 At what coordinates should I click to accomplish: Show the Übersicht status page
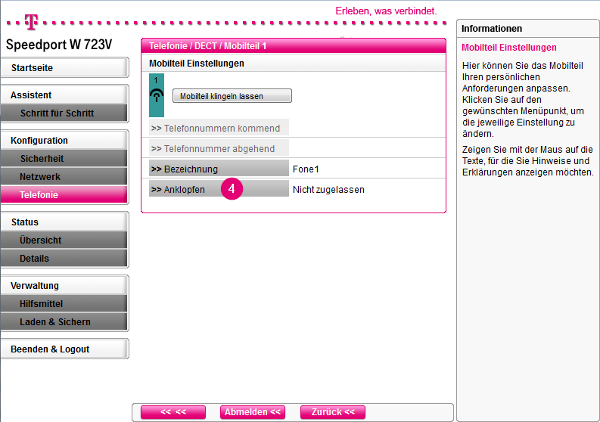click(x=64, y=240)
